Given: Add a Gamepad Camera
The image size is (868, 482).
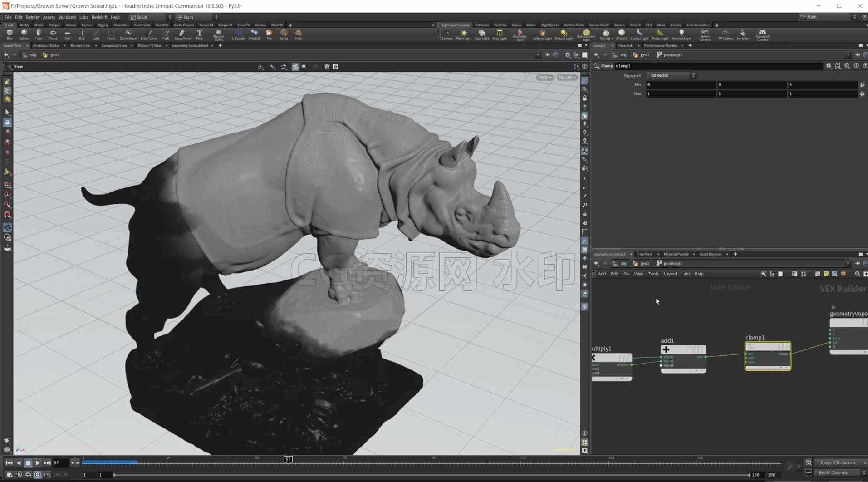Looking at the screenshot, I should point(762,35).
